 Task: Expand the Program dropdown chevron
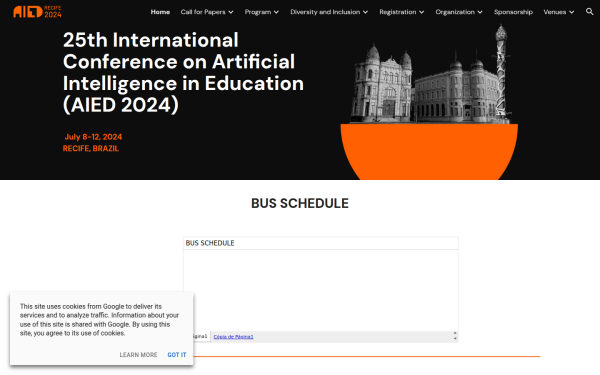point(276,12)
